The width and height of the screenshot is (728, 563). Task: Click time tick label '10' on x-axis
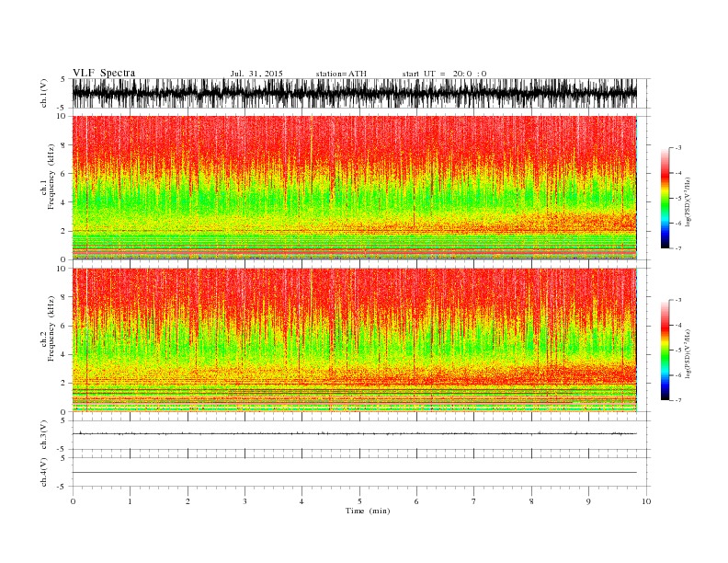point(646,501)
